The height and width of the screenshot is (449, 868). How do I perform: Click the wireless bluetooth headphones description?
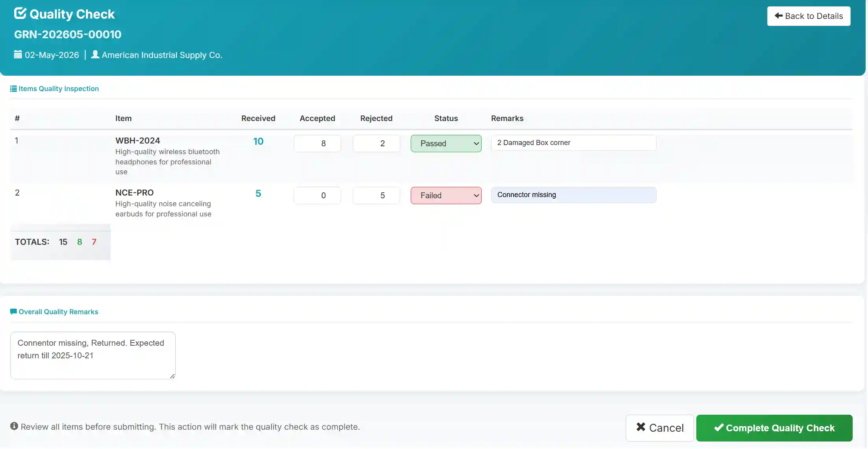tap(167, 162)
